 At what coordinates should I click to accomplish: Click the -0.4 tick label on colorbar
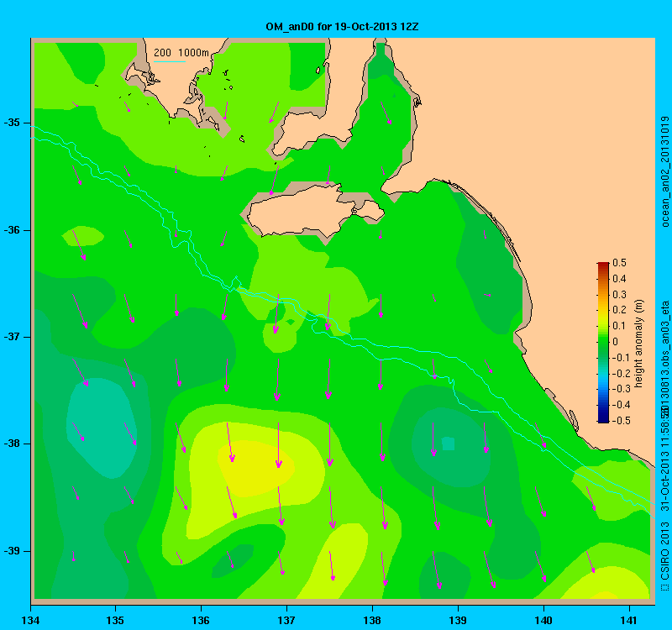click(620, 405)
